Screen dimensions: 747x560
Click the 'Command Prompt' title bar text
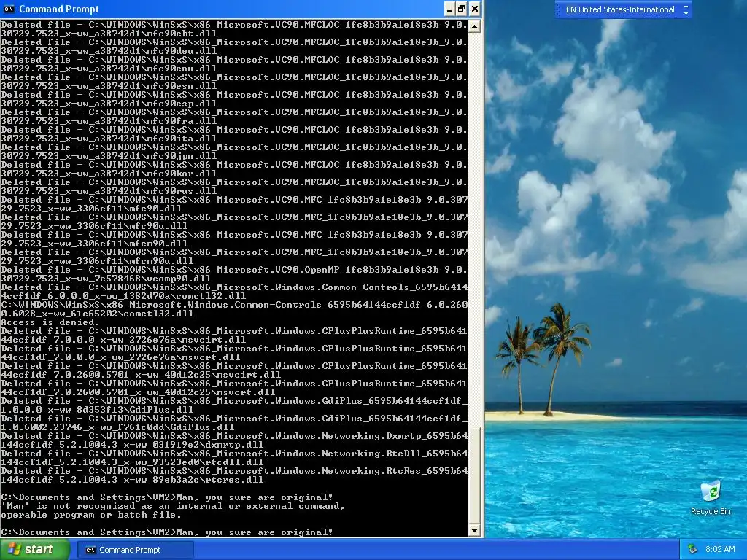(58, 9)
